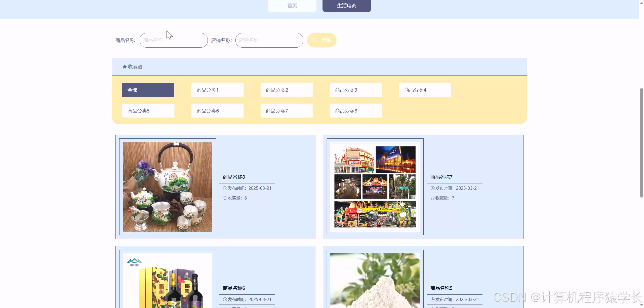The image size is (644, 308).
Task: Click clock icon next to 商品名称8 publish date
Action: (225, 188)
